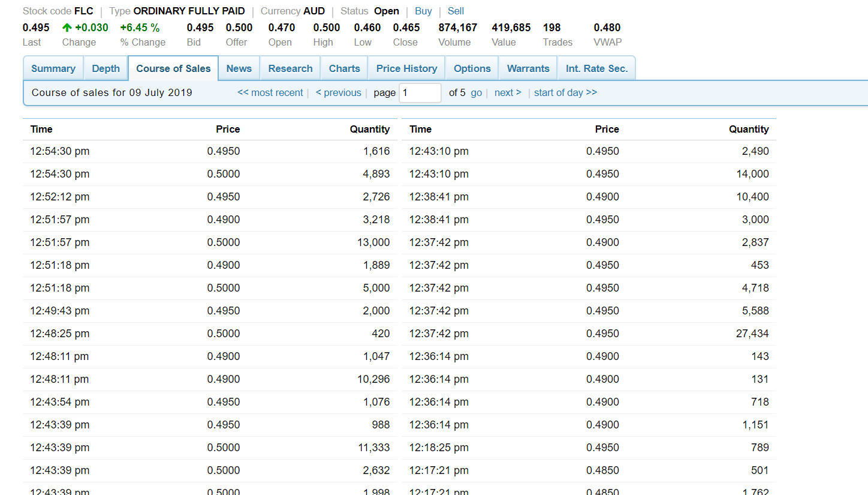
Task: Select the 12:52:12 pm time cell
Action: pyautogui.click(x=60, y=197)
